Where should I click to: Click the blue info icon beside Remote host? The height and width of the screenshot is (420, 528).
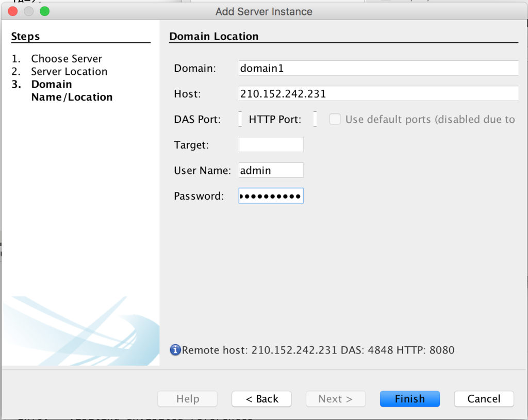(175, 350)
